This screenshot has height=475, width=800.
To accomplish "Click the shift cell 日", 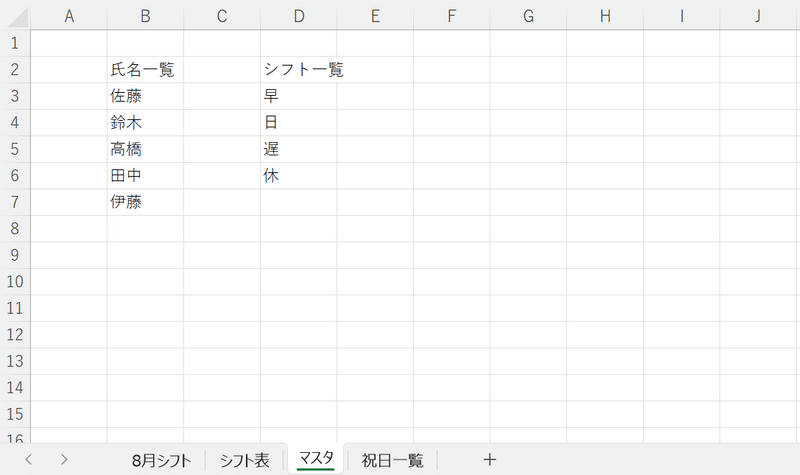I will [298, 122].
